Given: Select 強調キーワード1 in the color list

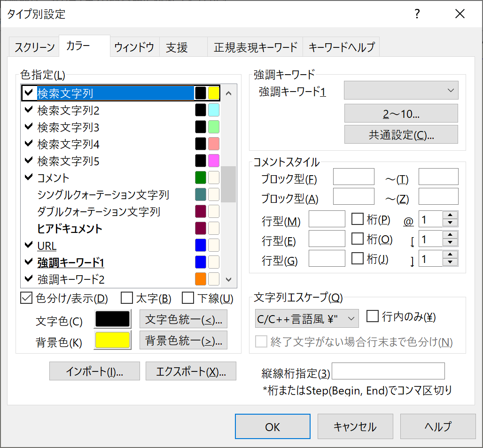Looking at the screenshot, I should 120,263.
